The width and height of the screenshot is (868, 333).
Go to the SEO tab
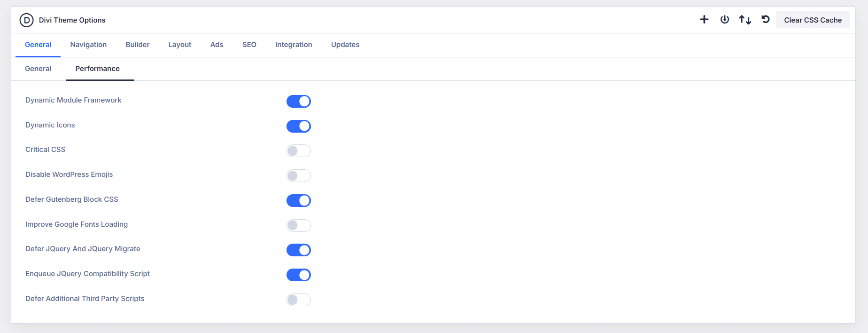click(249, 45)
